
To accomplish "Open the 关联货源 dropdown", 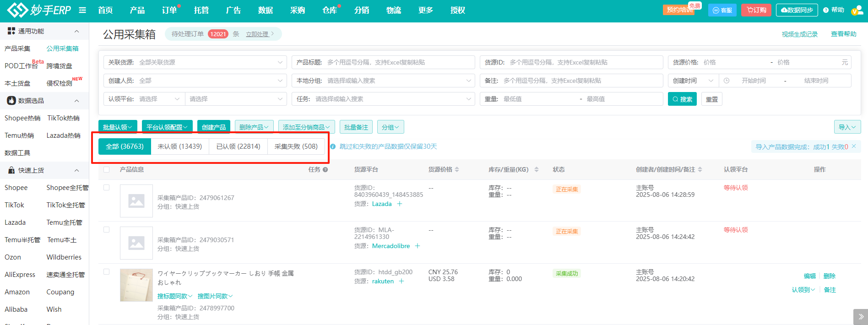I will tap(195, 62).
